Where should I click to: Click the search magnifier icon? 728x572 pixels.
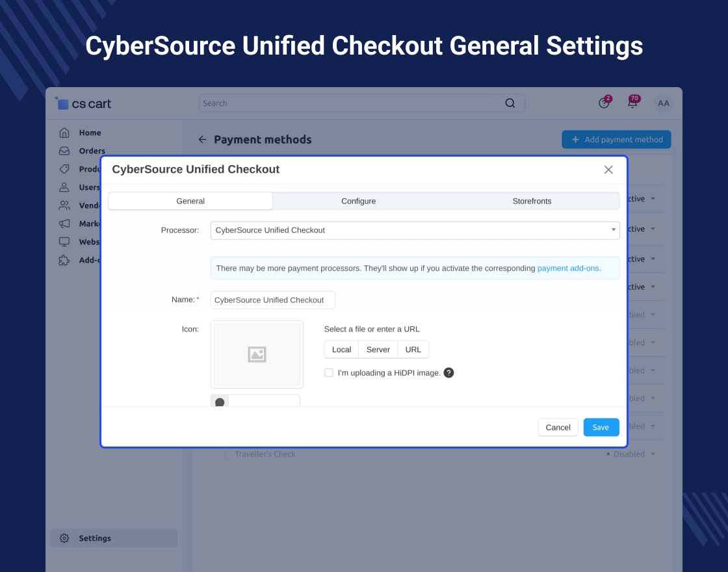(x=510, y=103)
